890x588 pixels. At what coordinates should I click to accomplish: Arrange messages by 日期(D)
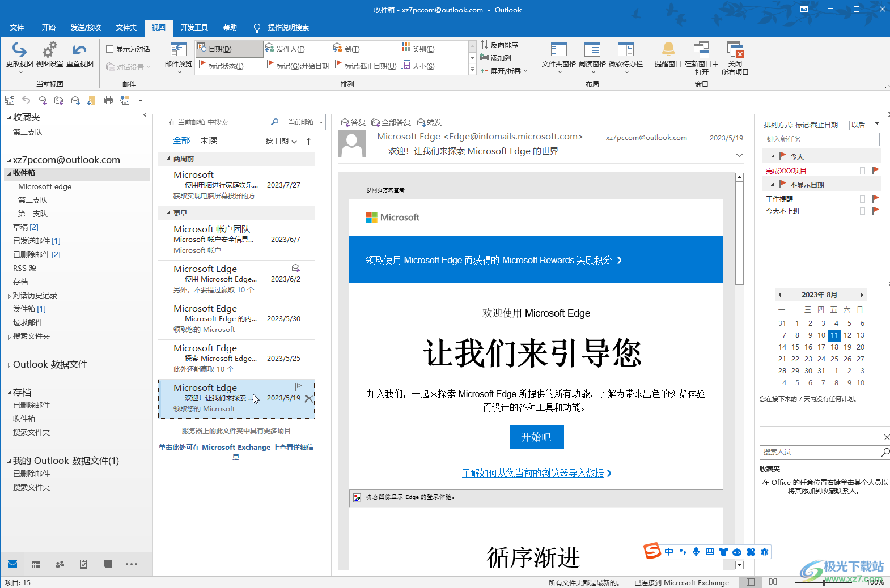pyautogui.click(x=230, y=49)
